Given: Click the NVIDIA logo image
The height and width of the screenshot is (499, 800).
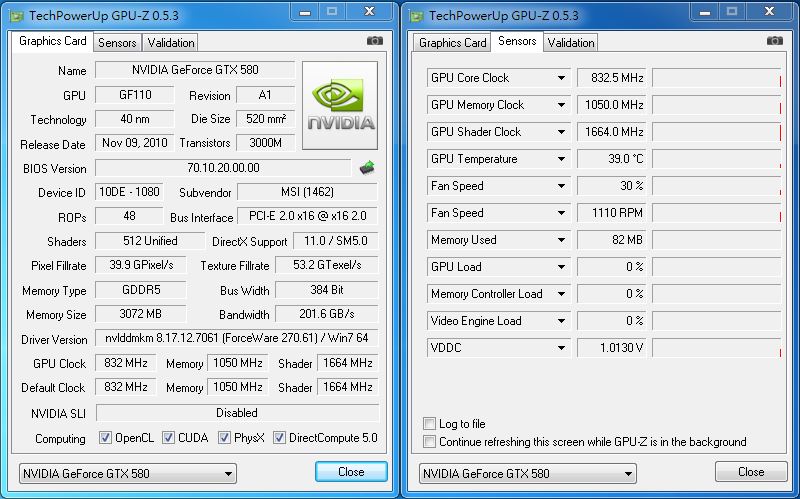Looking at the screenshot, I should click(340, 105).
